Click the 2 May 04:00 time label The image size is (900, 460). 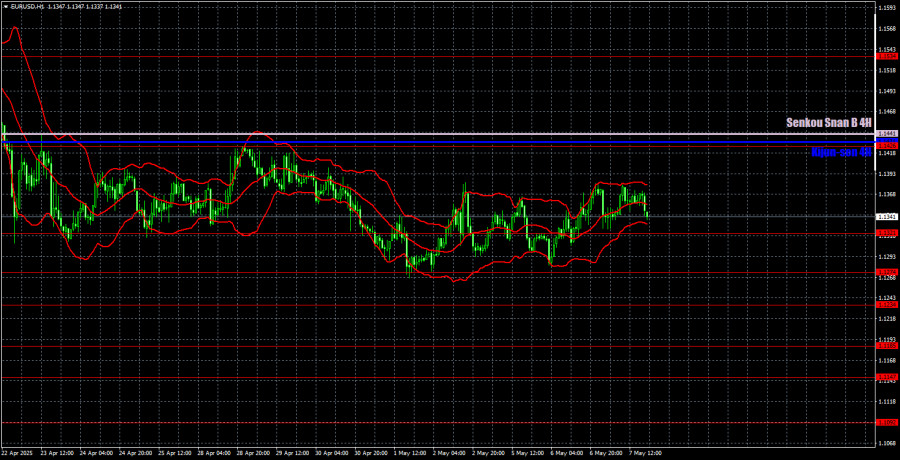(449, 453)
